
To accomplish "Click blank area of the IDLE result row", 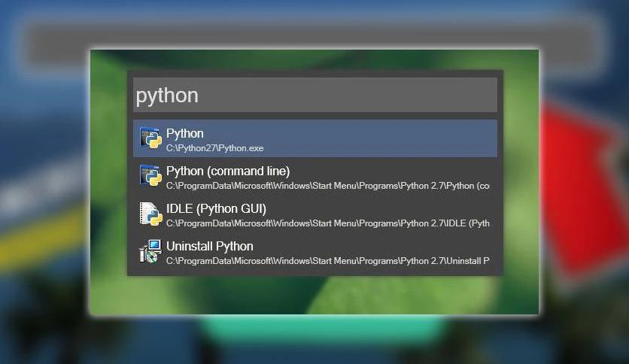I will (381, 209).
